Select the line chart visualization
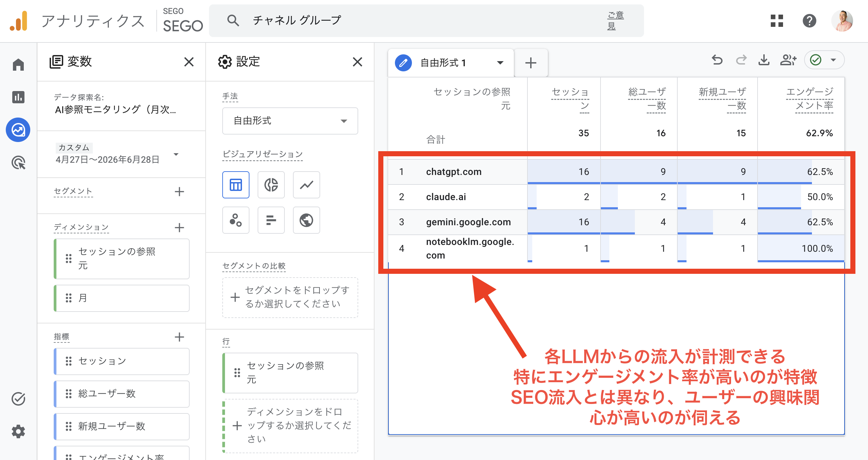This screenshot has height=460, width=868. (x=307, y=185)
